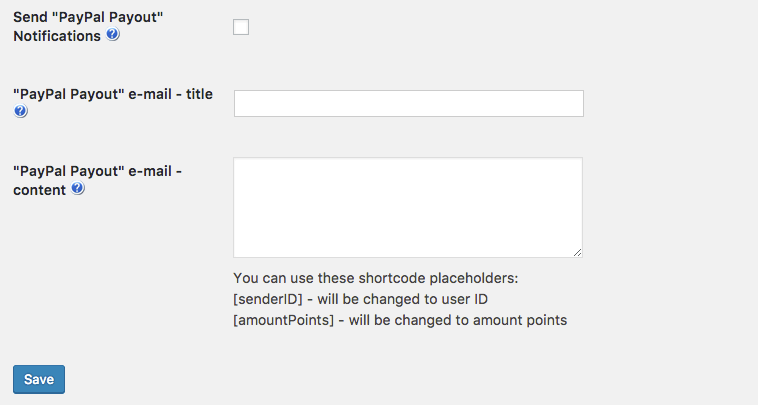
Task: Click the word Notifications in the label
Action: tap(57, 35)
